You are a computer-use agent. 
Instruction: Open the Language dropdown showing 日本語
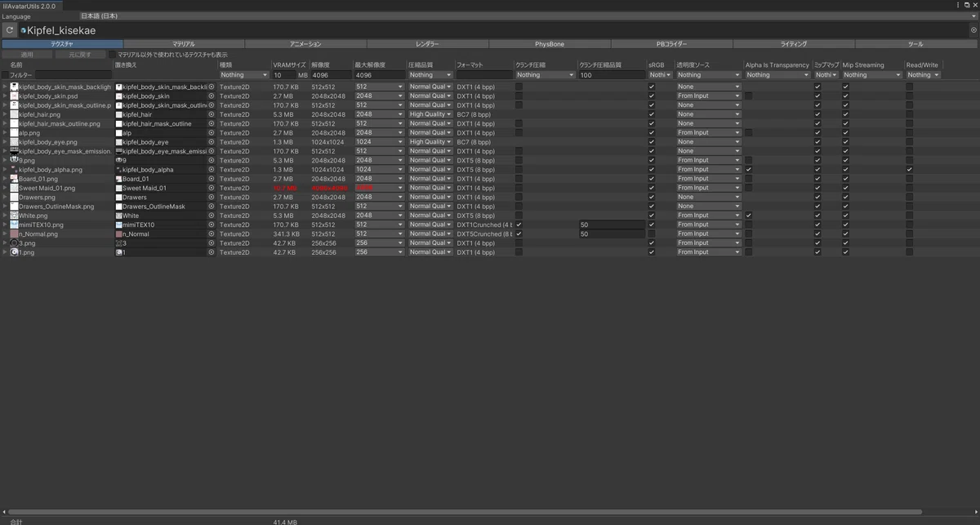pos(528,16)
